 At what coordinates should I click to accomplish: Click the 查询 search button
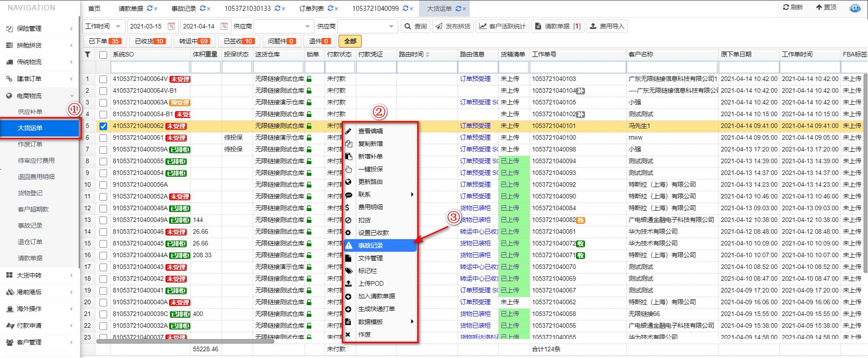415,26
